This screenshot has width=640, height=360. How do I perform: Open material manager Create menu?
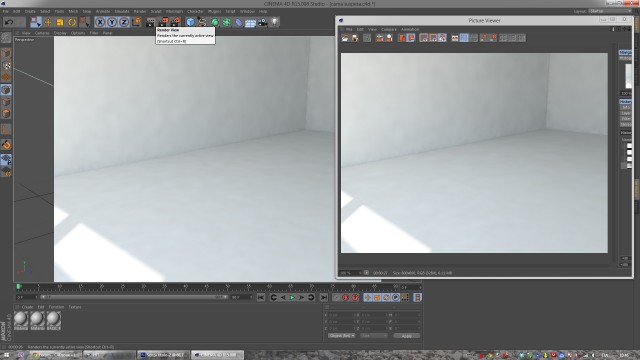click(27, 307)
